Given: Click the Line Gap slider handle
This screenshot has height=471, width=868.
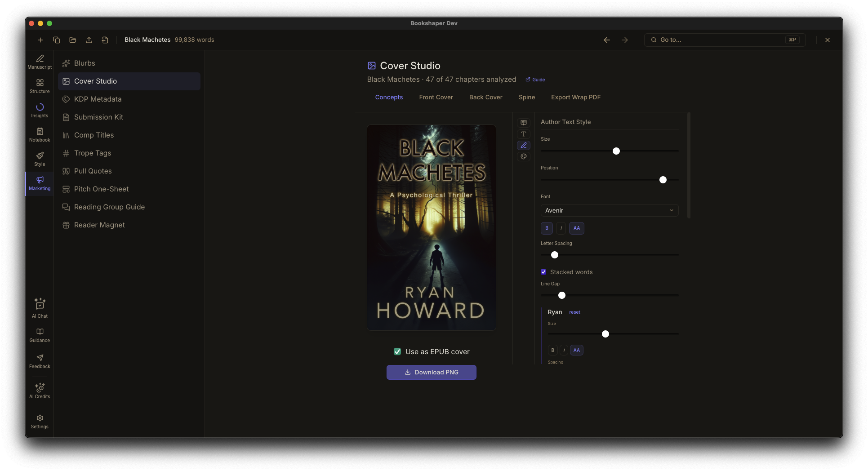Looking at the screenshot, I should click(562, 295).
